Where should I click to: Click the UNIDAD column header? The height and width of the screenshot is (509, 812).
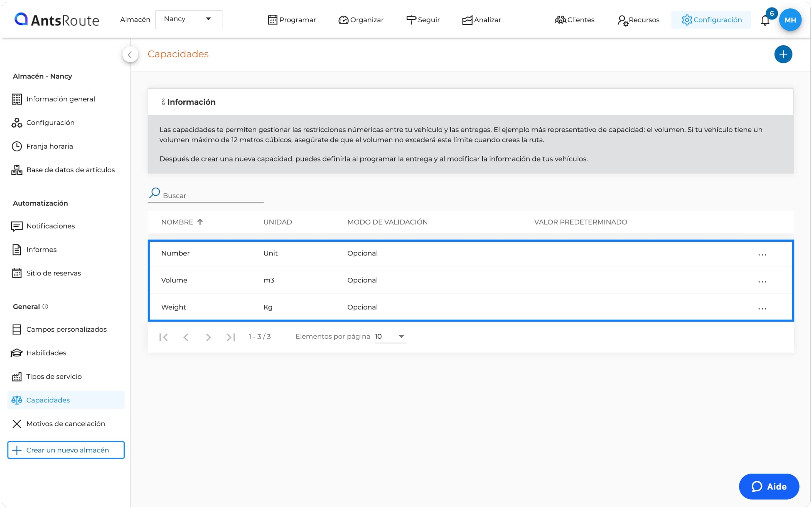tap(277, 222)
